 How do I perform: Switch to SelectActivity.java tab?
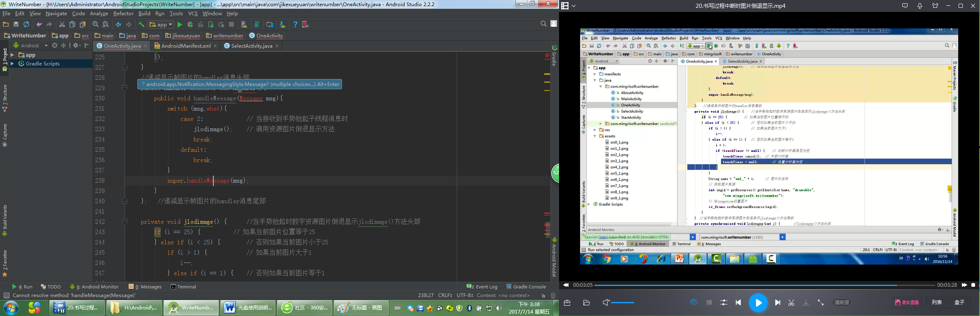click(x=252, y=46)
